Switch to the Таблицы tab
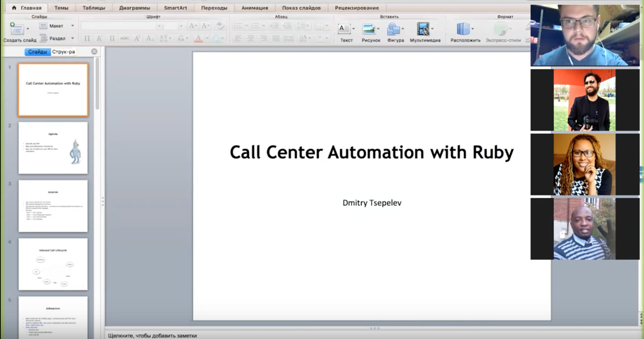 point(94,8)
